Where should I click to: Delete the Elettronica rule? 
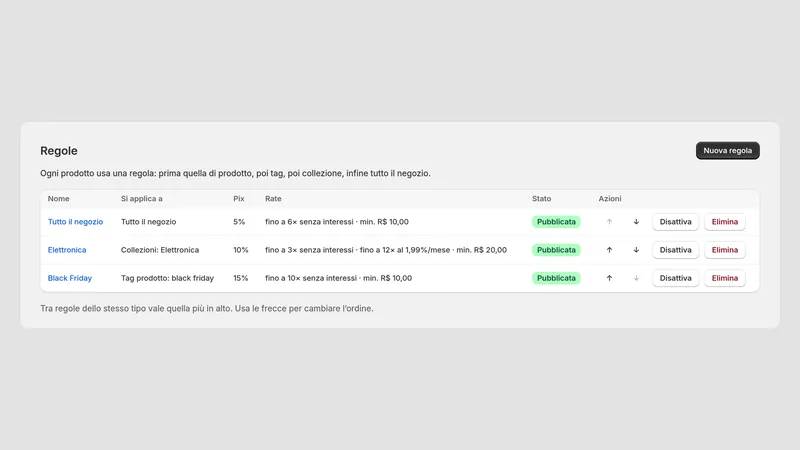point(725,250)
